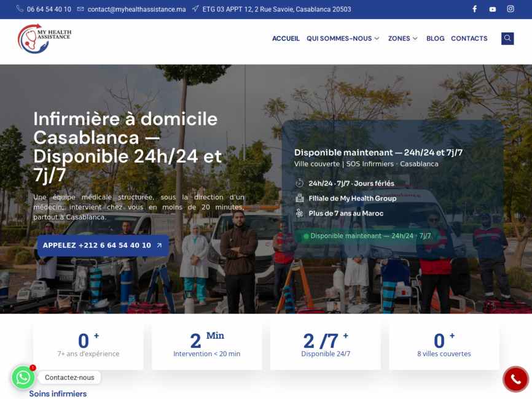532x399 pixels.
Task: Click the clock icon next to 24h/24 Jours fériés
Action: [x=299, y=183]
